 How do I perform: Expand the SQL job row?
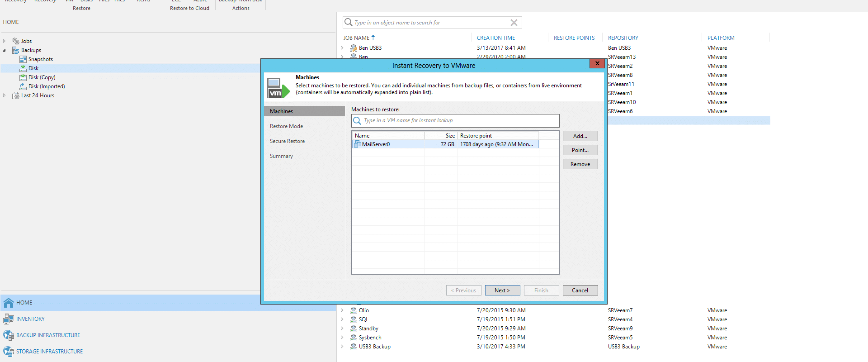pos(342,319)
